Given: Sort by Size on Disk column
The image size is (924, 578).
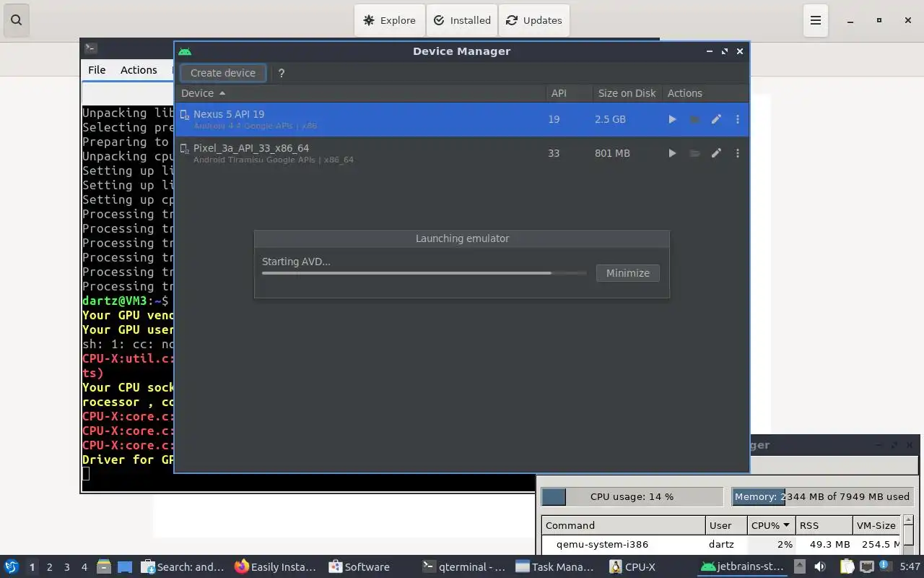Looking at the screenshot, I should pos(627,93).
